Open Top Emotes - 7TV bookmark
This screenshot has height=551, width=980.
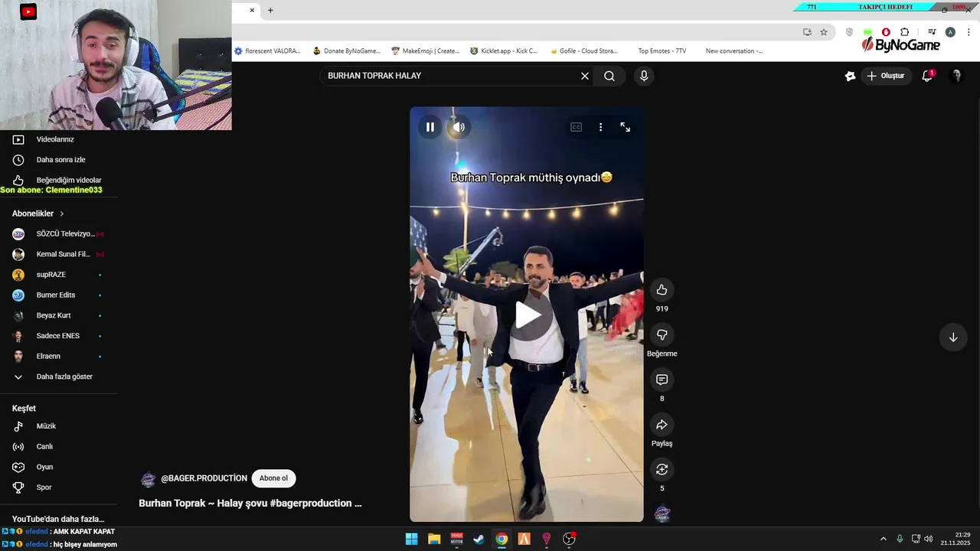point(661,51)
